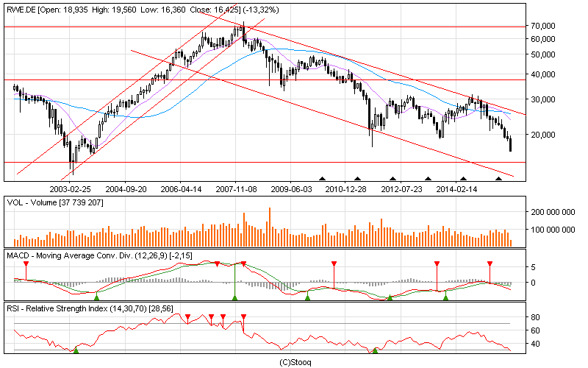This screenshot has height=368, width=588.
Task: Click the 30,000 price axis label
Action: tap(543, 99)
